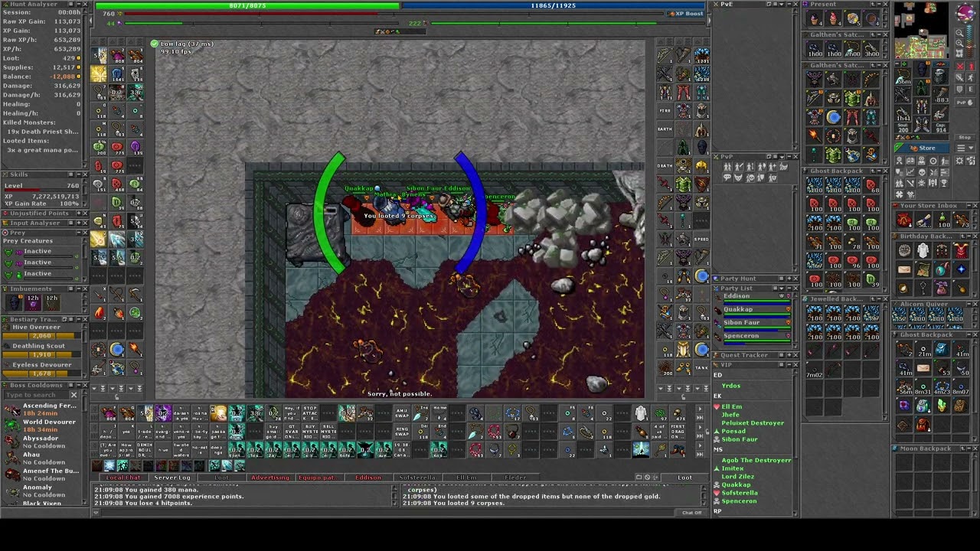The height and width of the screenshot is (551, 980).
Task: Click the SELL MYSTERIO hotkey button
Action: tap(328, 431)
